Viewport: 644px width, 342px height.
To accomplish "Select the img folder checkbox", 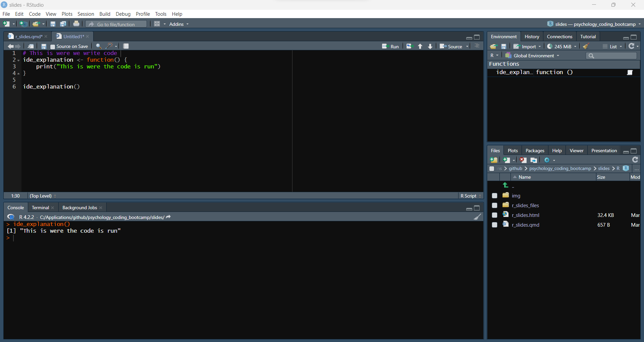I will click(494, 196).
